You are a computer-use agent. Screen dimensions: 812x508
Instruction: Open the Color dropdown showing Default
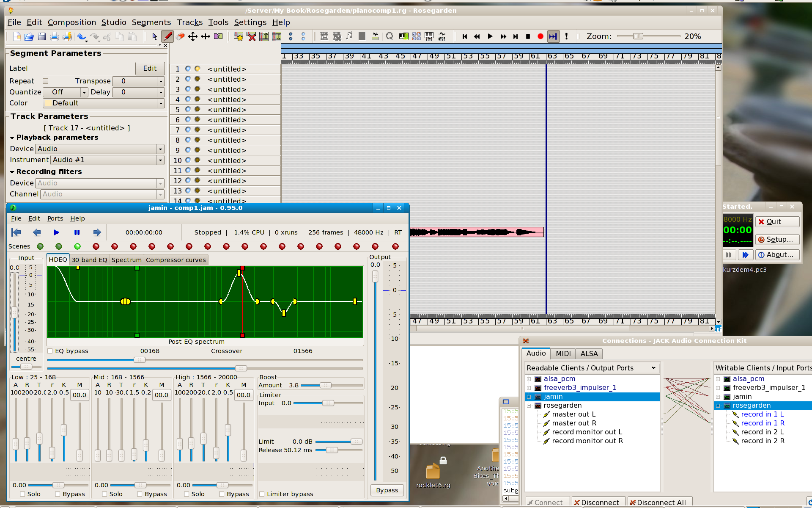[x=104, y=103]
